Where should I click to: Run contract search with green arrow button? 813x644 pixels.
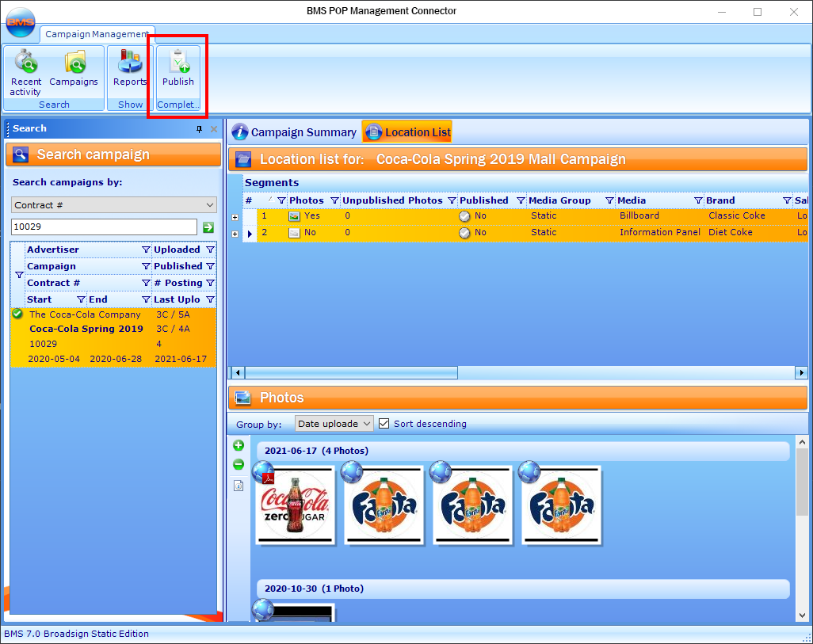pyautogui.click(x=208, y=227)
